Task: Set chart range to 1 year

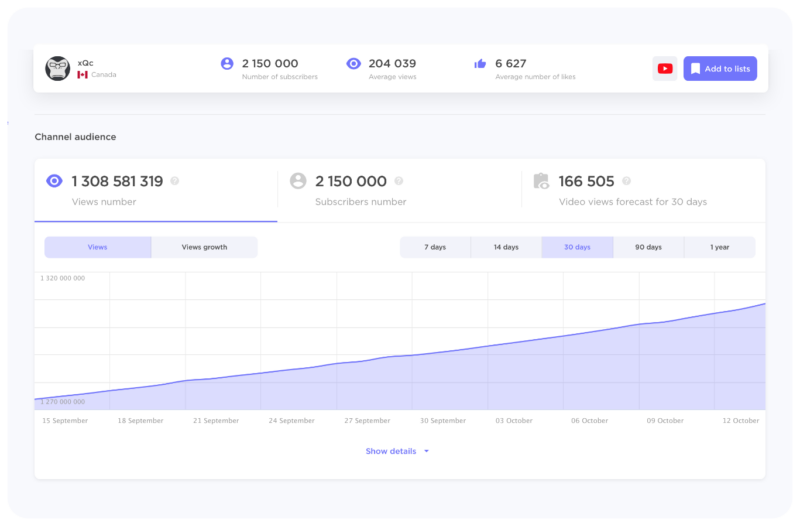Action: point(719,247)
